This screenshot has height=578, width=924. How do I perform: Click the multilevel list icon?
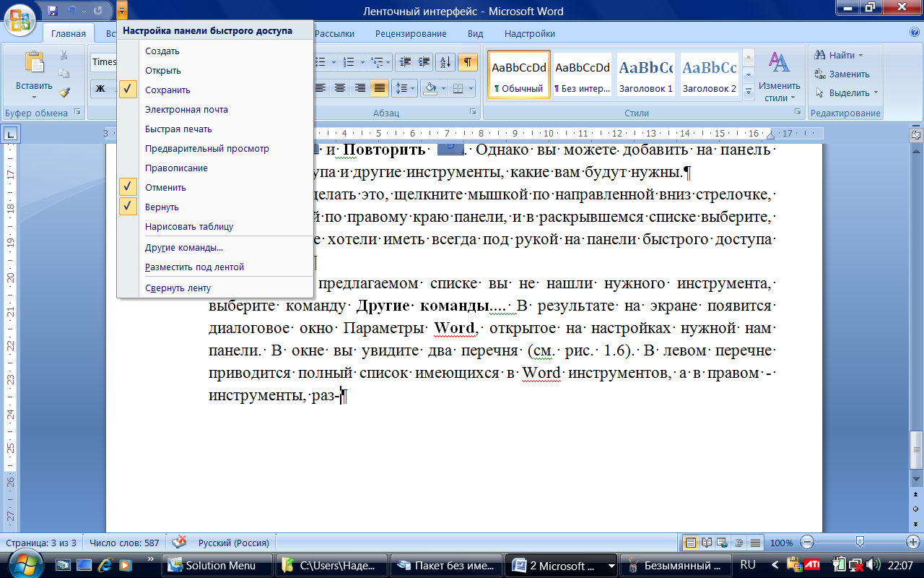(376, 62)
